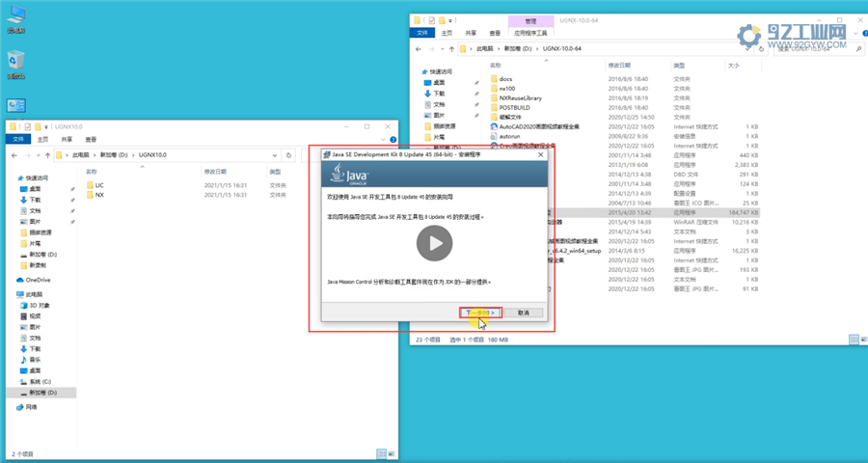Screen dimensions: 868x463
Task: Open quick access toolbar dropdown in UGNX10.0 title bar
Action: click(x=46, y=126)
